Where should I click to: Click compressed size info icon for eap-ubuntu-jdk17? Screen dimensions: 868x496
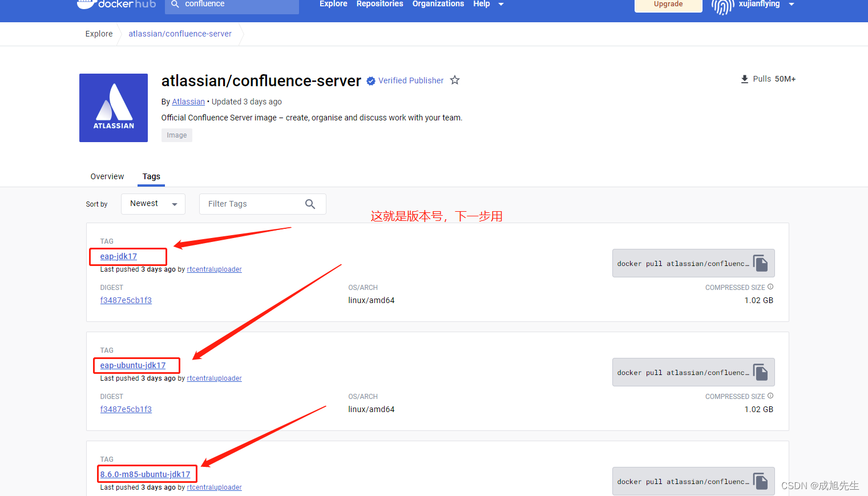click(x=770, y=396)
